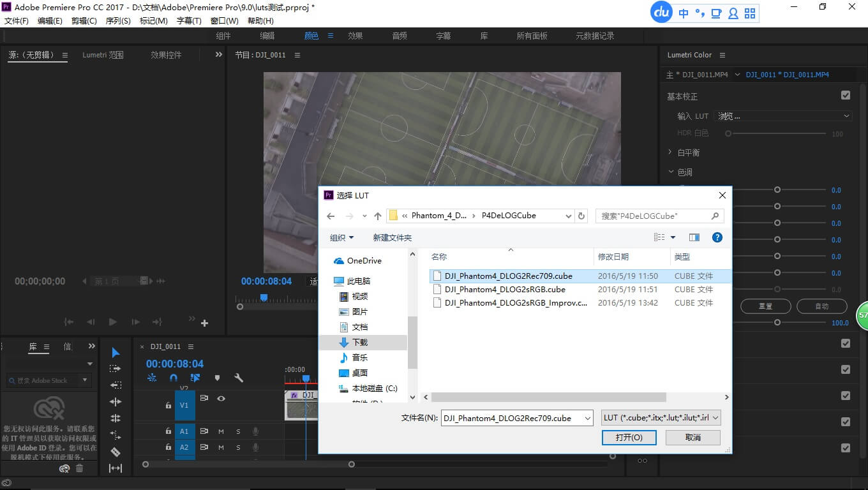The width and height of the screenshot is (868, 490).
Task: Expand the White Balance (白平衡) section
Action: pos(670,152)
